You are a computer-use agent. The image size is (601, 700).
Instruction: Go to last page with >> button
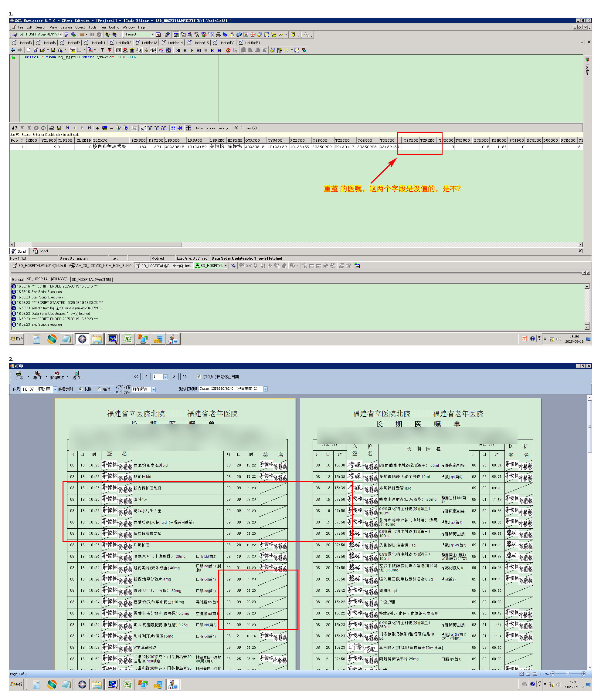point(185,376)
